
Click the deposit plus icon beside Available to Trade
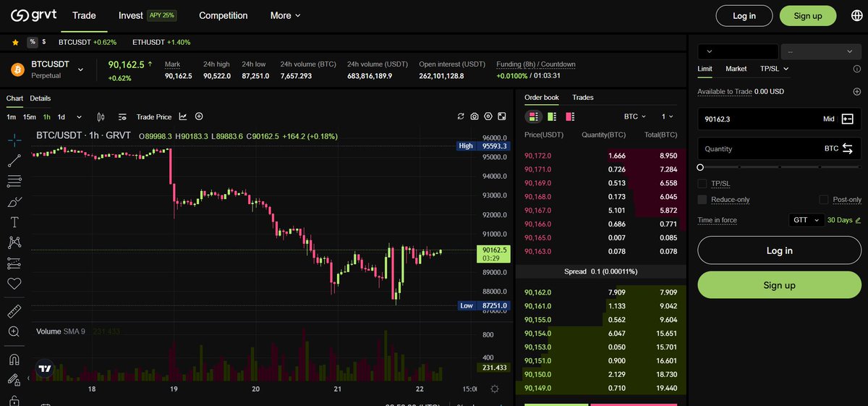(857, 92)
